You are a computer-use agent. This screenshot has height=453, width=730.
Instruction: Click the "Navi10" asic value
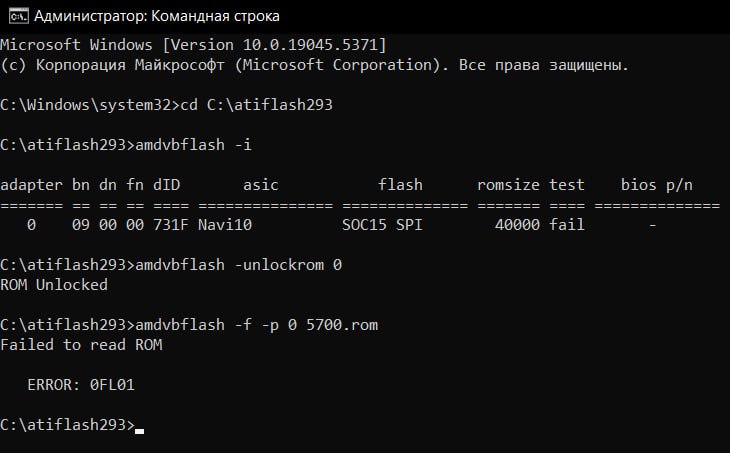click(x=225, y=225)
